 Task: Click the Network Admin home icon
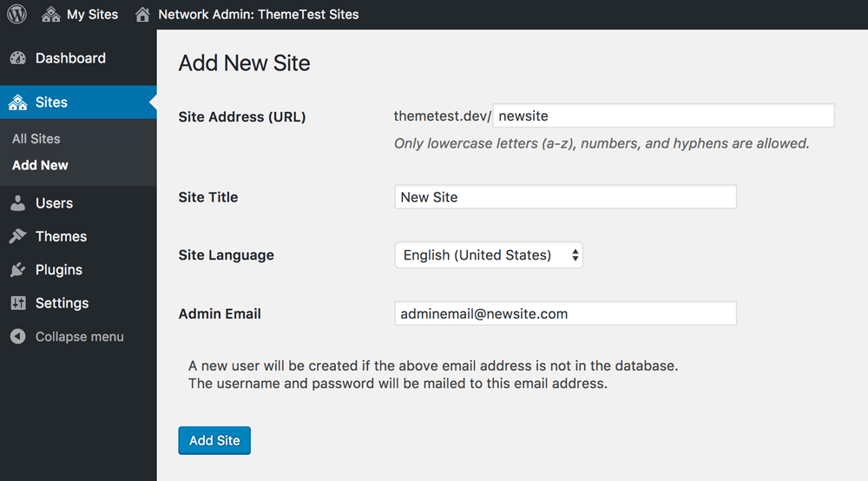[x=142, y=15]
